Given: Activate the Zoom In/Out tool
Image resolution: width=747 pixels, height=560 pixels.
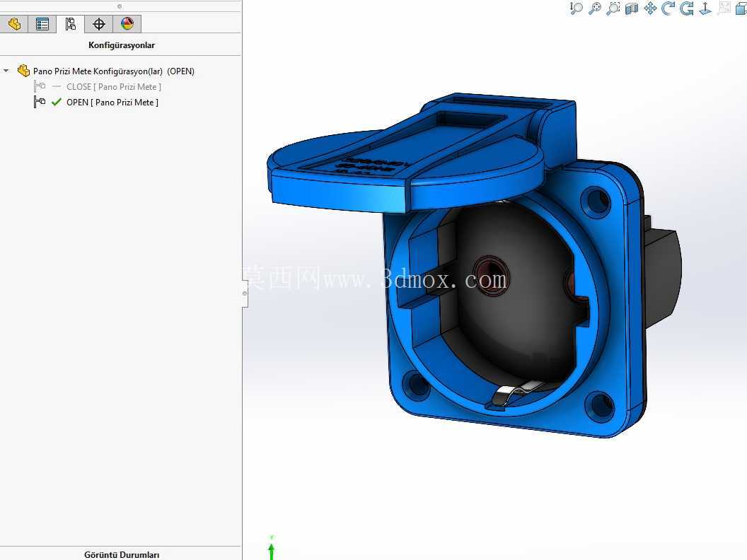Looking at the screenshot, I should click(577, 8).
